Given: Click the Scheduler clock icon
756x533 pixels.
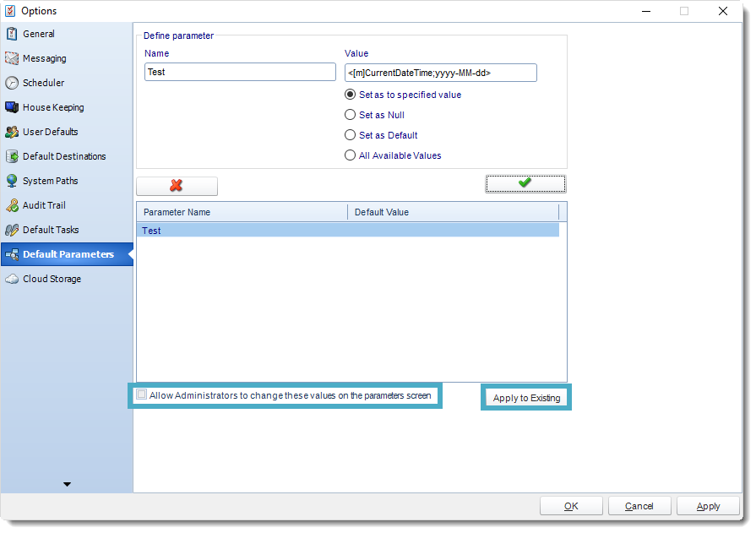Looking at the screenshot, I should click(12, 83).
